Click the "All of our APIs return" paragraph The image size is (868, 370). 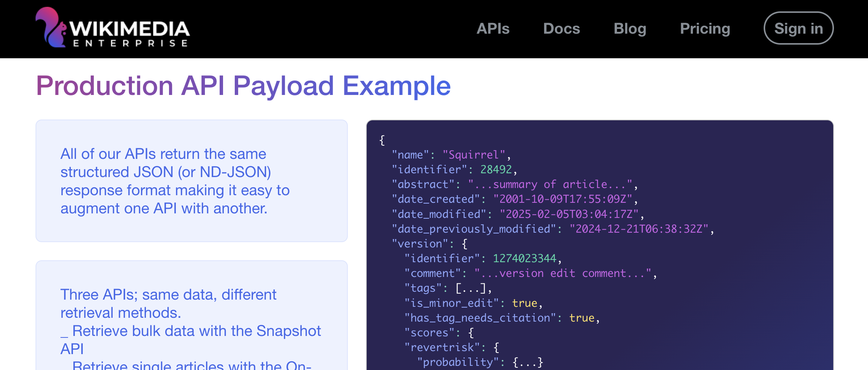coord(175,181)
